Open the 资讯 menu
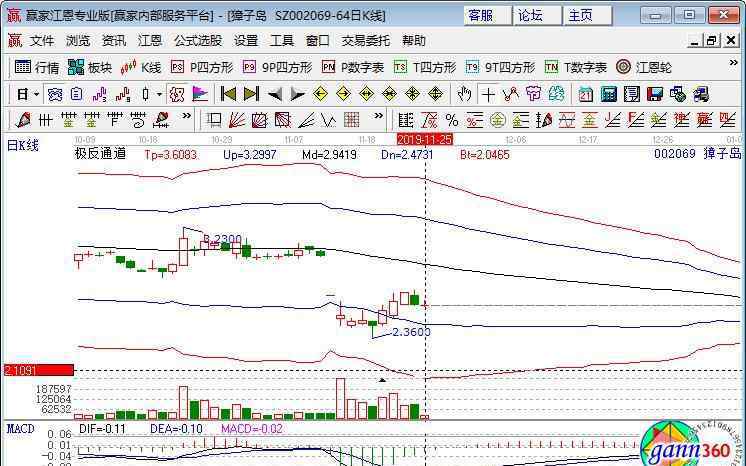746x466 pixels. (114, 41)
